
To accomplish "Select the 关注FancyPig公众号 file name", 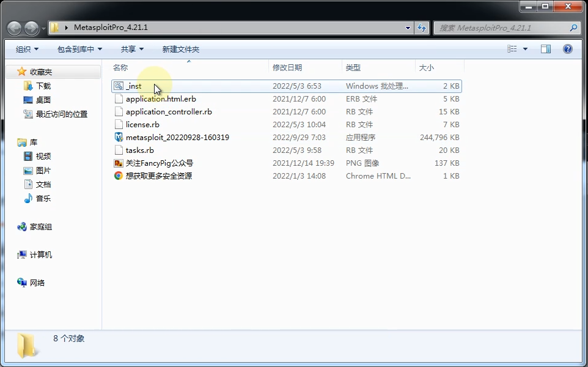I will pos(160,163).
